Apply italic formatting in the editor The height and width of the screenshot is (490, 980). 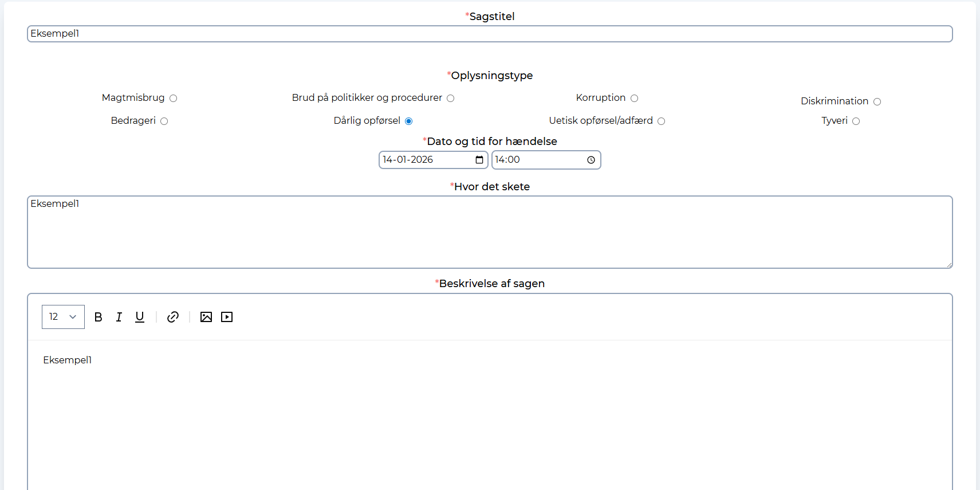pos(119,317)
